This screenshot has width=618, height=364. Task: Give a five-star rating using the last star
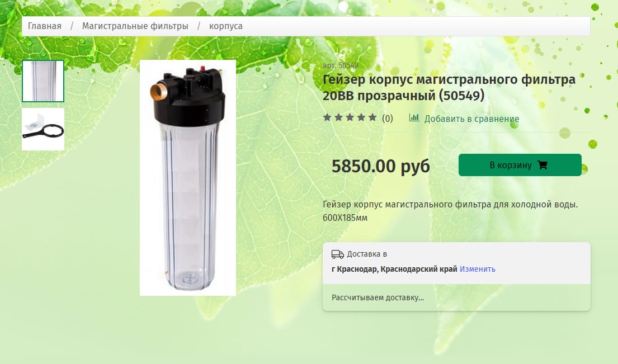(x=372, y=117)
